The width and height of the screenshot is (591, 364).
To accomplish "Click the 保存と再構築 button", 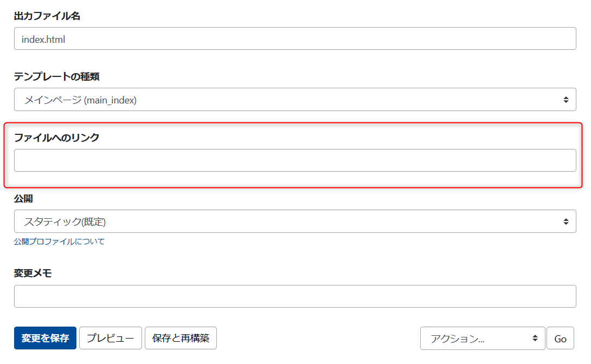I will click(x=181, y=338).
